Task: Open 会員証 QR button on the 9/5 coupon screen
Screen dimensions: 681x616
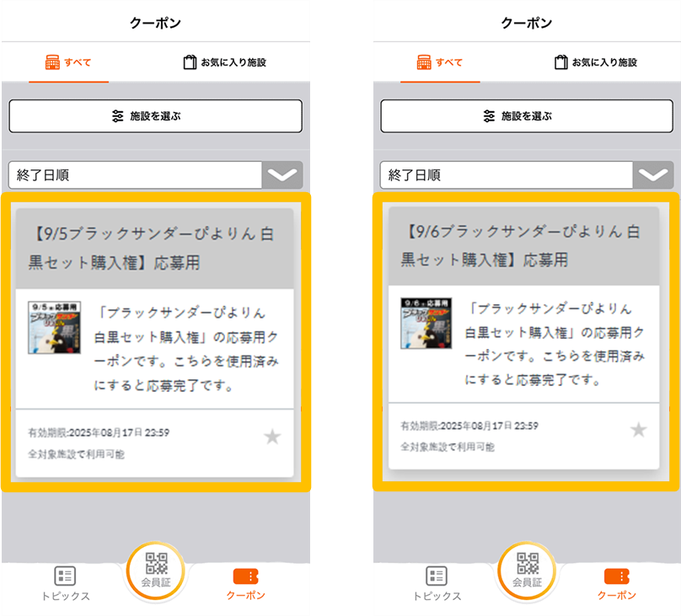Action: [156, 570]
